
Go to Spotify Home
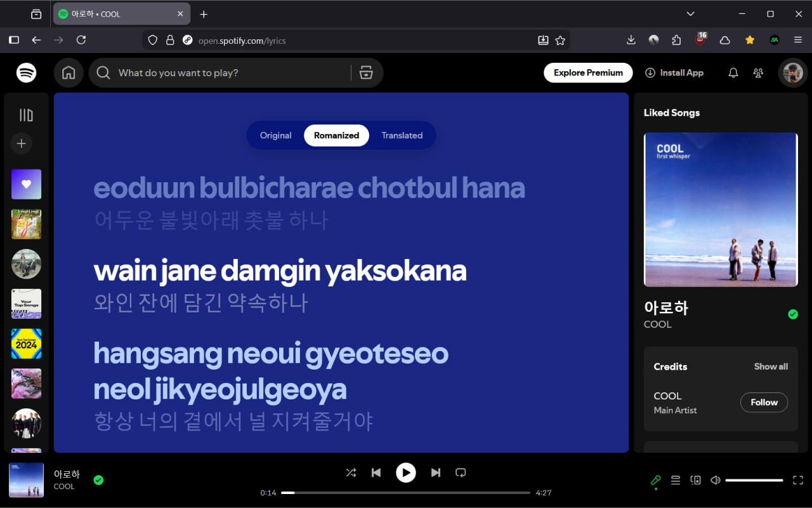coord(69,73)
